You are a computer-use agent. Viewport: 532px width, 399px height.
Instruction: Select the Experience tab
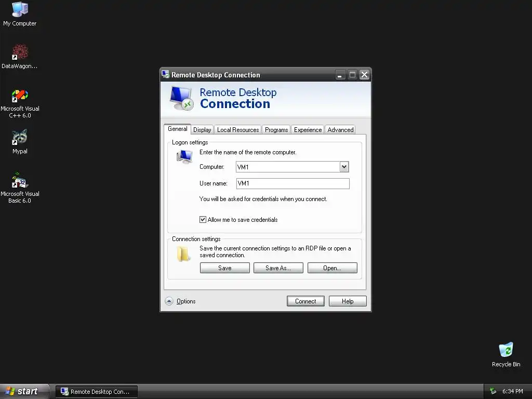click(308, 129)
